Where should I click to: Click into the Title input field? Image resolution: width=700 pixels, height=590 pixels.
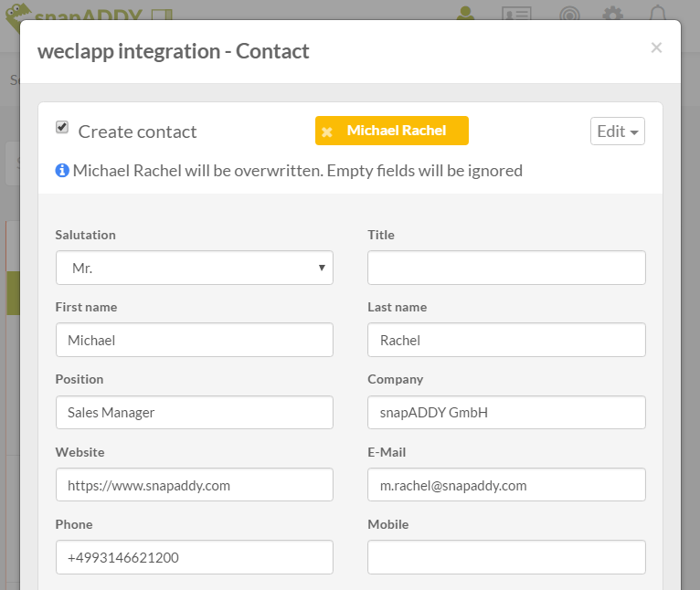[506, 268]
